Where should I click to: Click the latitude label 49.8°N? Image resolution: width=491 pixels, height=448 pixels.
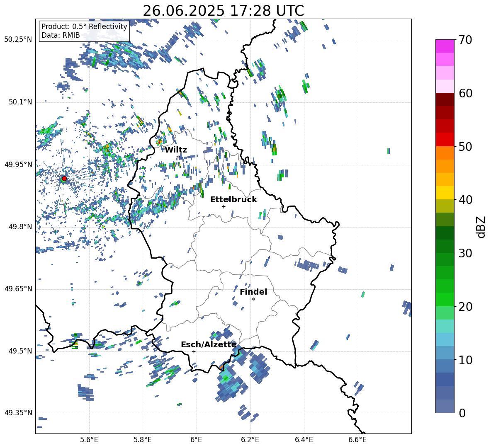(x=20, y=227)
